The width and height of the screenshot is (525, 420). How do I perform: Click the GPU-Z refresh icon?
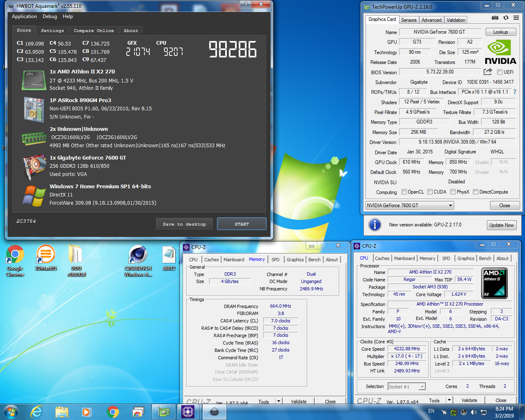point(506,18)
